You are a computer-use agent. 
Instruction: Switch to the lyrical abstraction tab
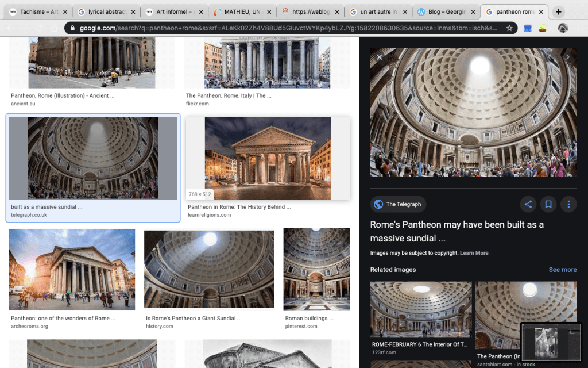(x=103, y=12)
